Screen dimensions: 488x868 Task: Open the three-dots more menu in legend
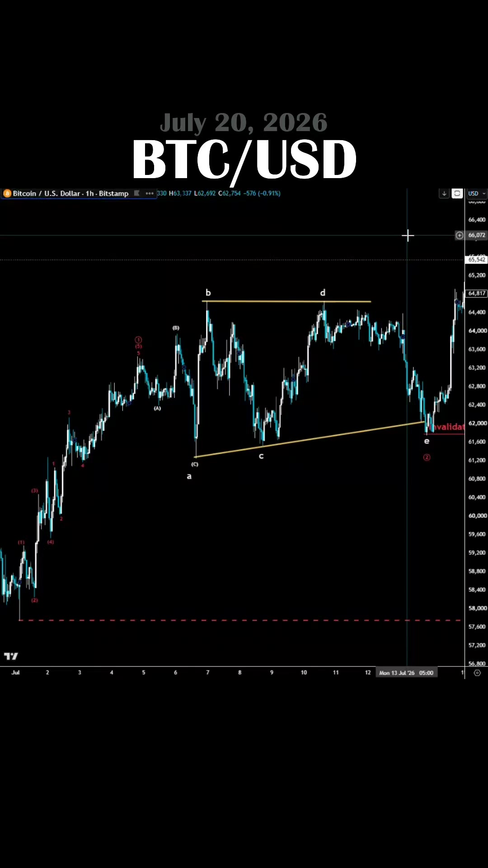coord(150,193)
